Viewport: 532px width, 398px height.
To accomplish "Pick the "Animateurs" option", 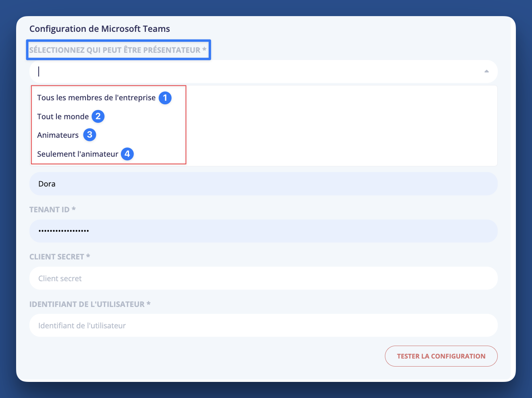I will tap(58, 135).
